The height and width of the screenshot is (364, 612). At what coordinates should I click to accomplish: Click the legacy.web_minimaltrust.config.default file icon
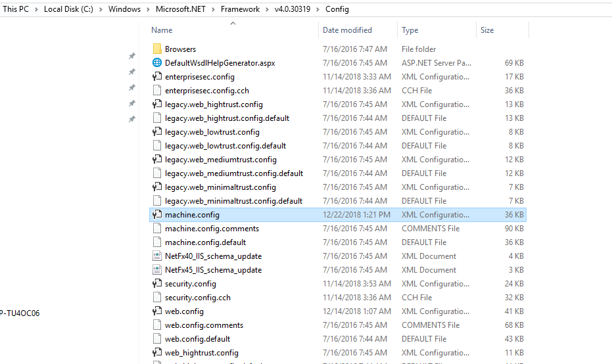[x=157, y=200]
